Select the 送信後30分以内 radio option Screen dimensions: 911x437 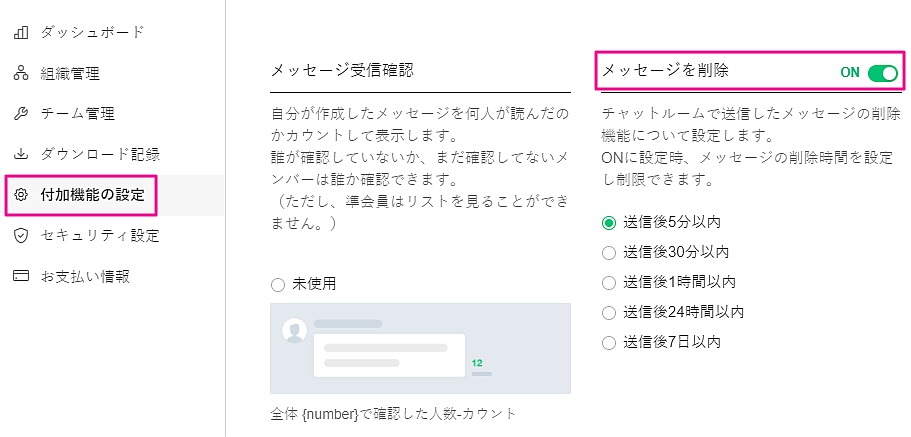coord(609,252)
